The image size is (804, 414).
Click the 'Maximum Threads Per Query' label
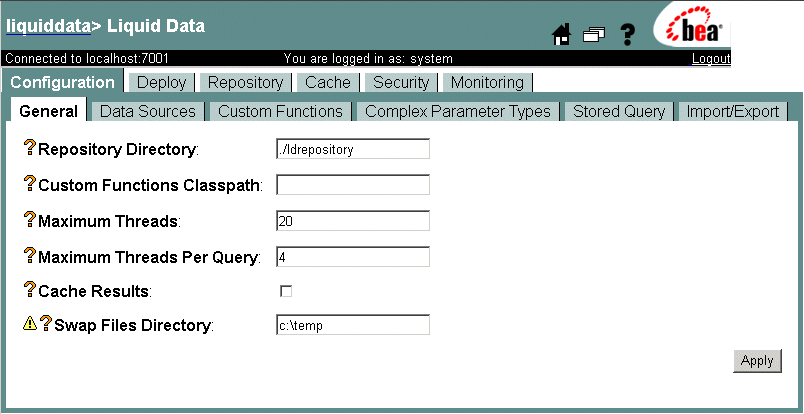[x=148, y=257]
